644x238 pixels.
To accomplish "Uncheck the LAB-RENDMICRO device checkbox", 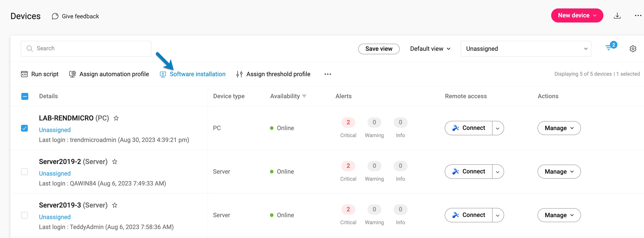I will pyautogui.click(x=24, y=128).
